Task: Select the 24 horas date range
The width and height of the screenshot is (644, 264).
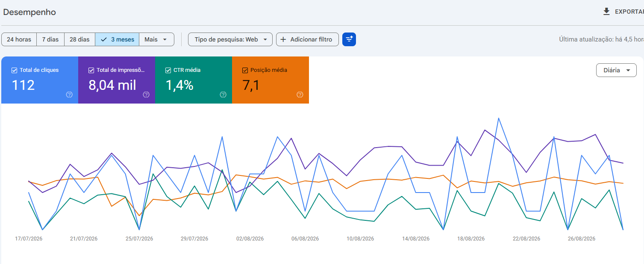Action: coord(19,39)
